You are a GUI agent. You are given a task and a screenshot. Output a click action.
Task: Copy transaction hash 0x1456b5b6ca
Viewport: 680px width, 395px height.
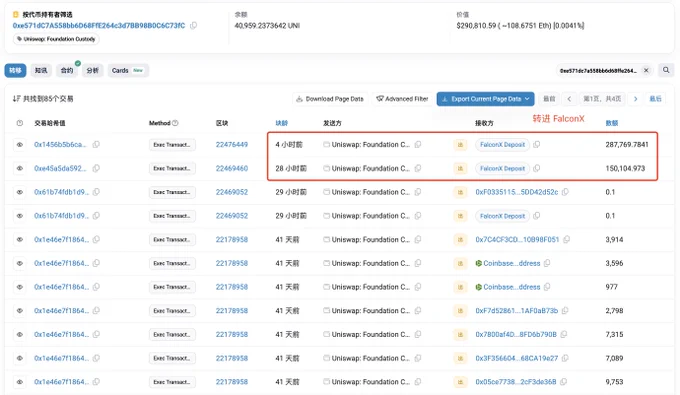coord(96,144)
